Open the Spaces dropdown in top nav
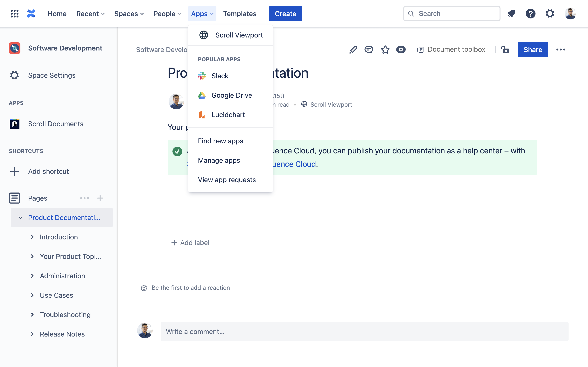The width and height of the screenshot is (588, 367). (129, 14)
